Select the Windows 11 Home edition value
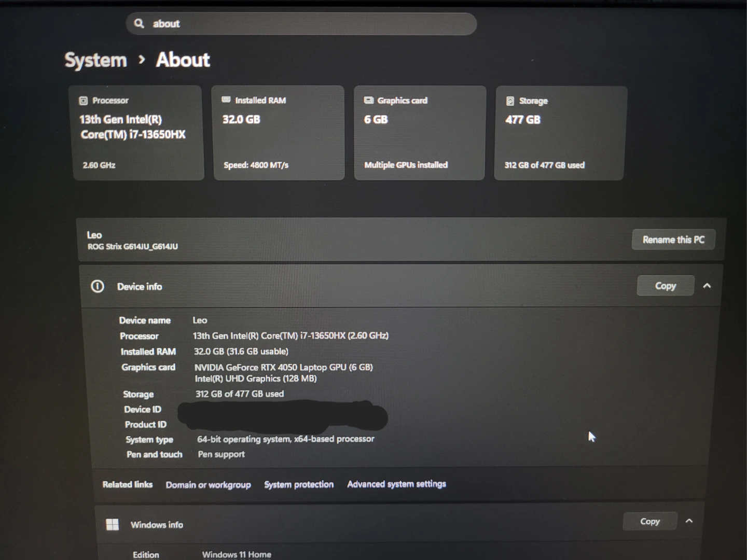The height and width of the screenshot is (560, 747). [237, 554]
